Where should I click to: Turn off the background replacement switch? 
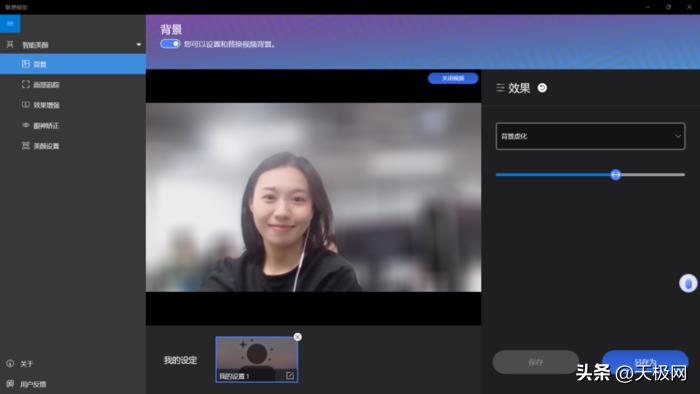(x=170, y=44)
